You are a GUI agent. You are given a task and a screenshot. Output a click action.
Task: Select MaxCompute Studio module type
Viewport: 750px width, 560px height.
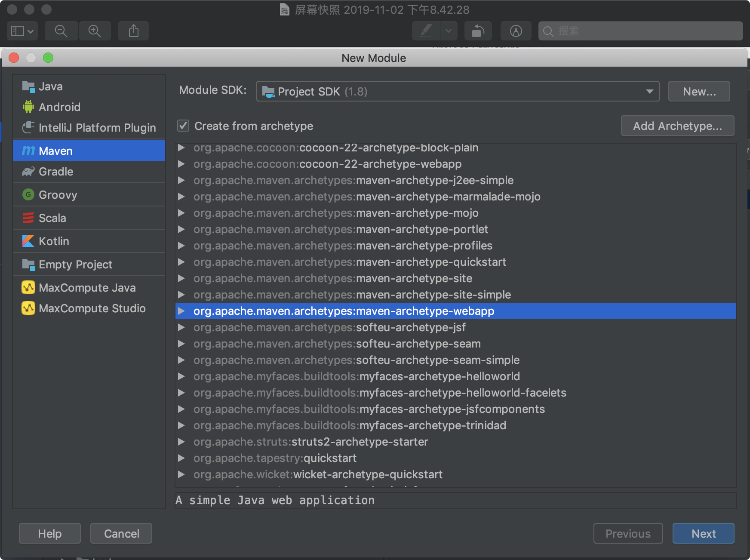[x=89, y=308]
